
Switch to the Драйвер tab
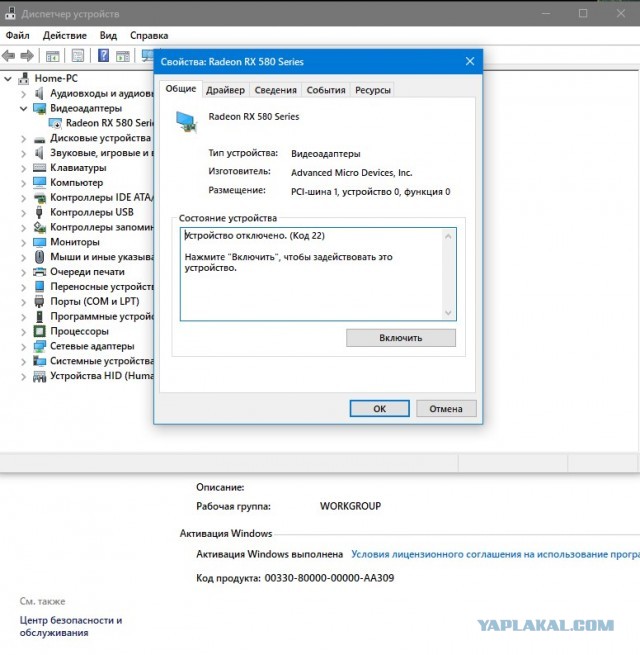(x=226, y=90)
